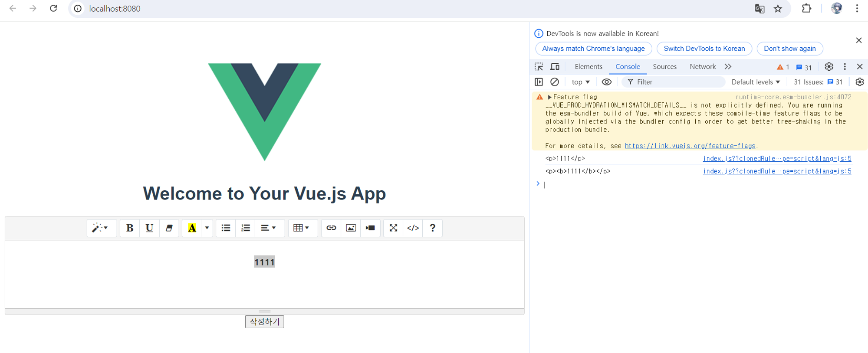Open the browser extensions puzzle icon

[806, 8]
